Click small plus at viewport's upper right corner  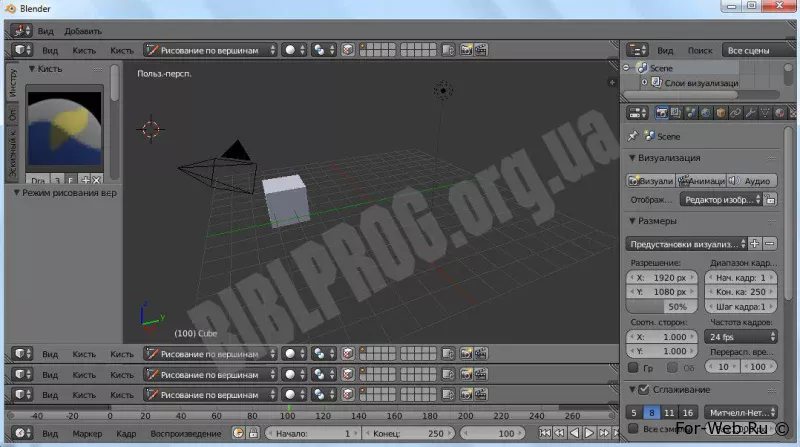coord(612,82)
